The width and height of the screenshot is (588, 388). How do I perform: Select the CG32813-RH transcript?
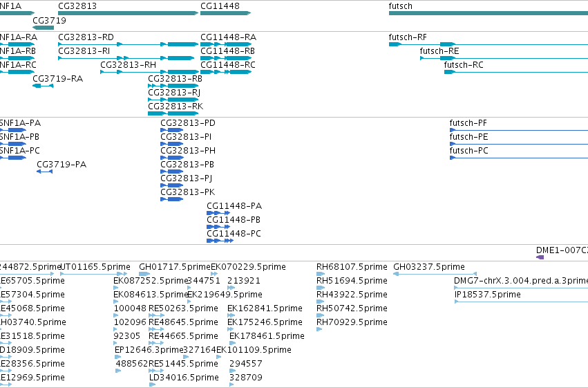(x=149, y=72)
